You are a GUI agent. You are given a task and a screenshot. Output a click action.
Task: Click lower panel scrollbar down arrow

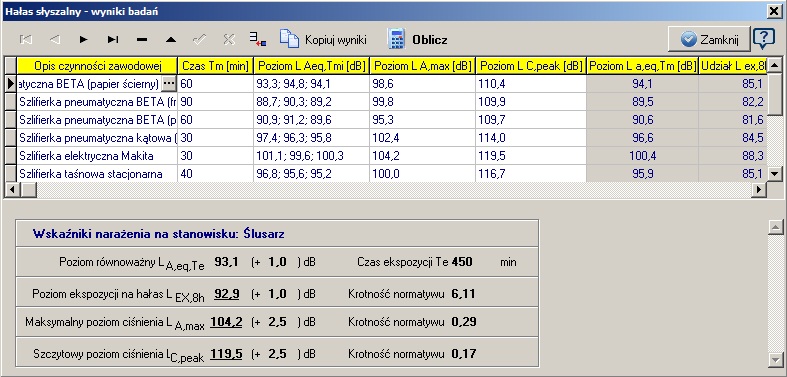coord(775,359)
